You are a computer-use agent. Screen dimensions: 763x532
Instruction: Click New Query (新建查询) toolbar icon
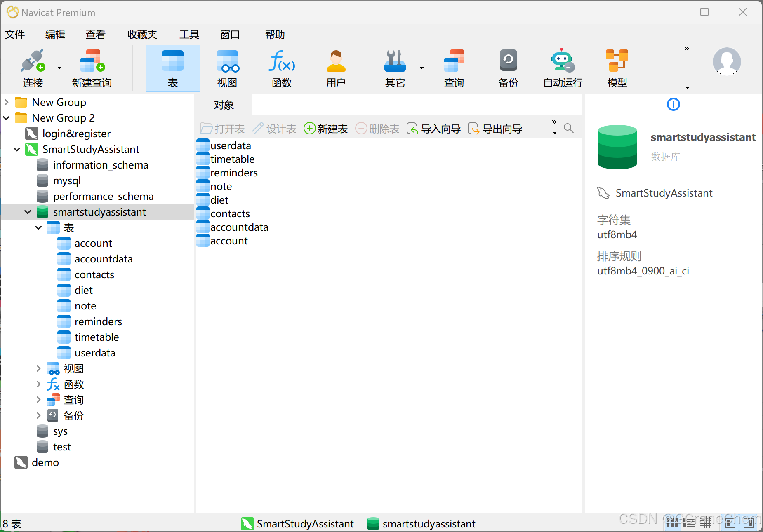coord(92,68)
